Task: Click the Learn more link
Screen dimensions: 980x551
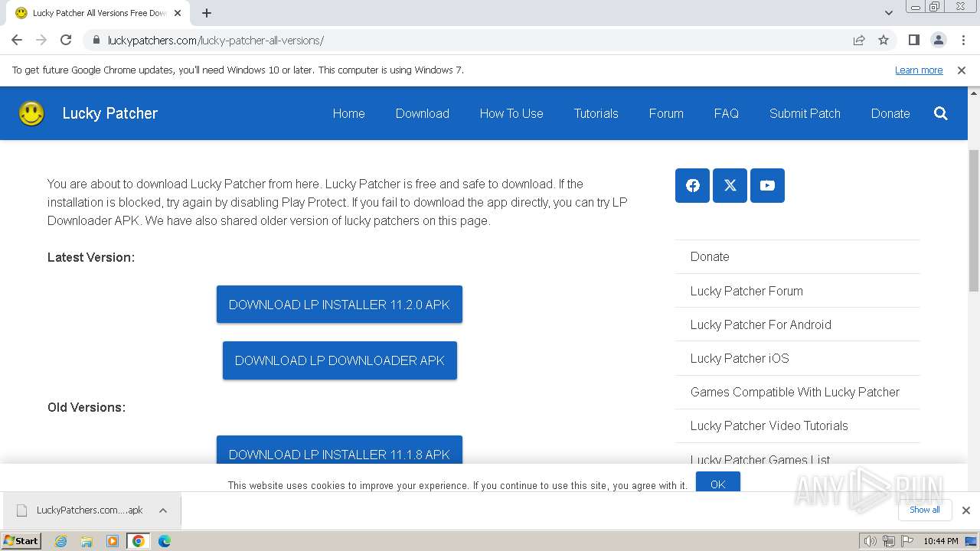Action: coord(918,70)
